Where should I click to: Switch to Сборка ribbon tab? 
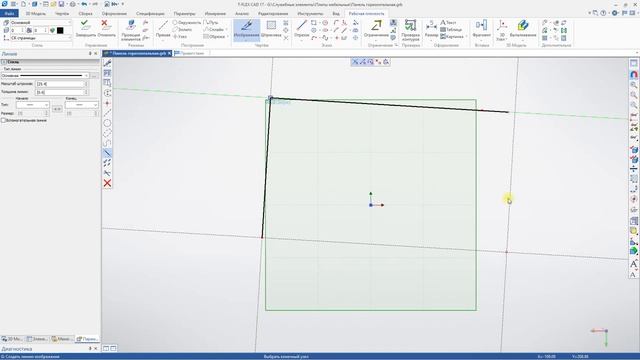(85, 13)
